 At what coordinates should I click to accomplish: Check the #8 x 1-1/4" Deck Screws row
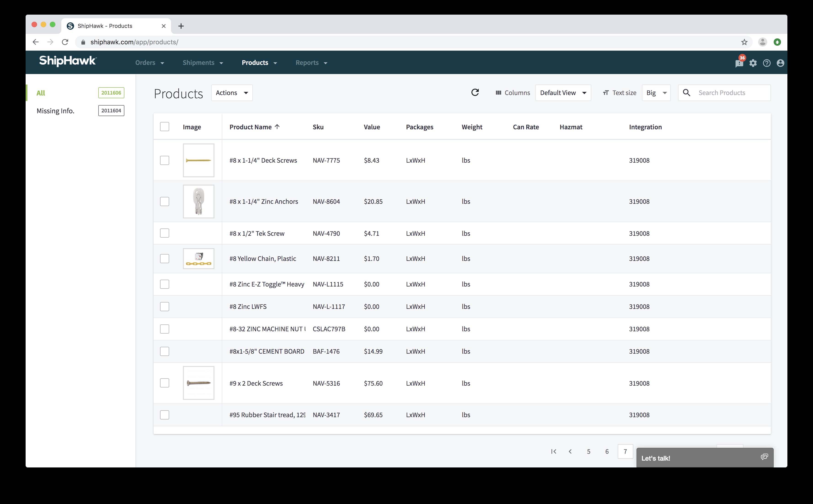(x=164, y=160)
